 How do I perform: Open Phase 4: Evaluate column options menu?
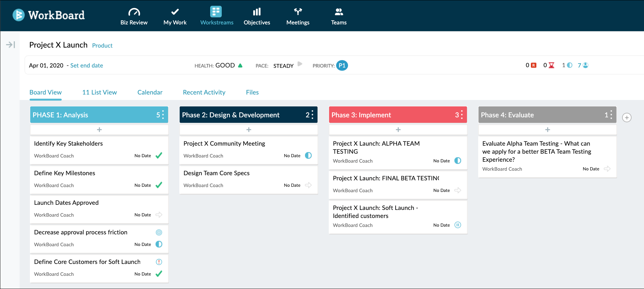point(611,115)
